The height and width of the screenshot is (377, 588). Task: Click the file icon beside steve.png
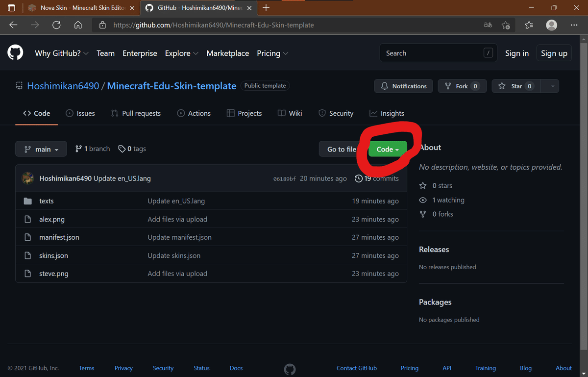click(x=28, y=274)
